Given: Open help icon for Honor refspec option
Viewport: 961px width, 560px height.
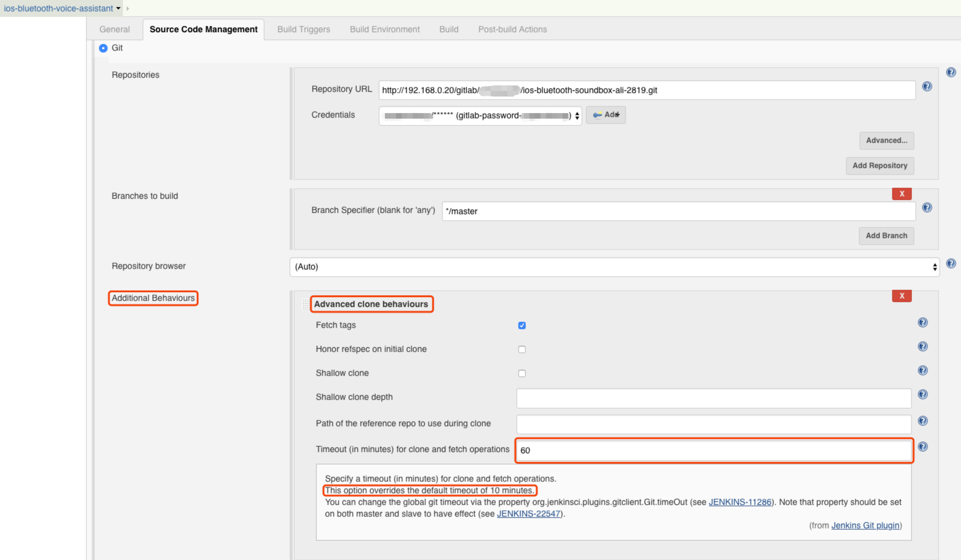Looking at the screenshot, I should point(923,346).
